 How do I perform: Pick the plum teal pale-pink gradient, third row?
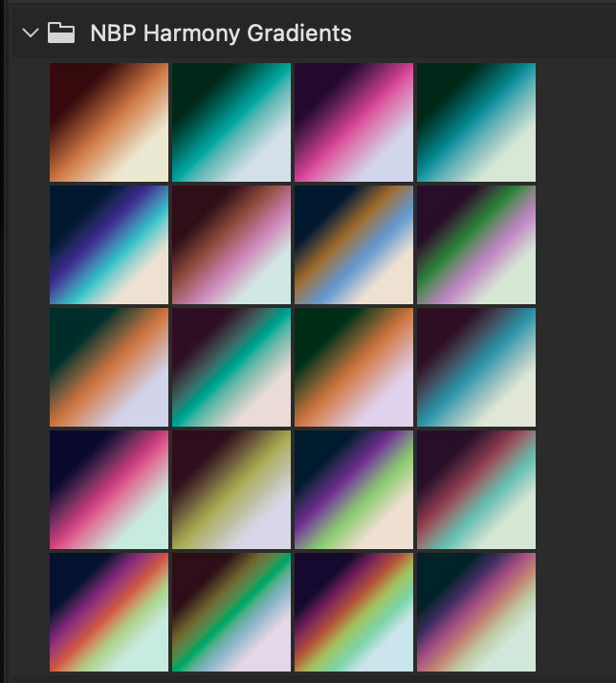231,367
